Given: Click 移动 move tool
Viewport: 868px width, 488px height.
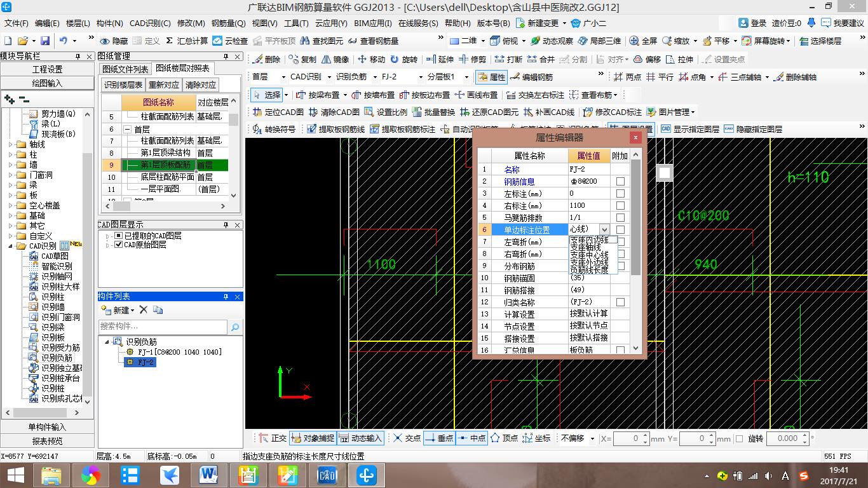Looking at the screenshot, I should click(371, 59).
